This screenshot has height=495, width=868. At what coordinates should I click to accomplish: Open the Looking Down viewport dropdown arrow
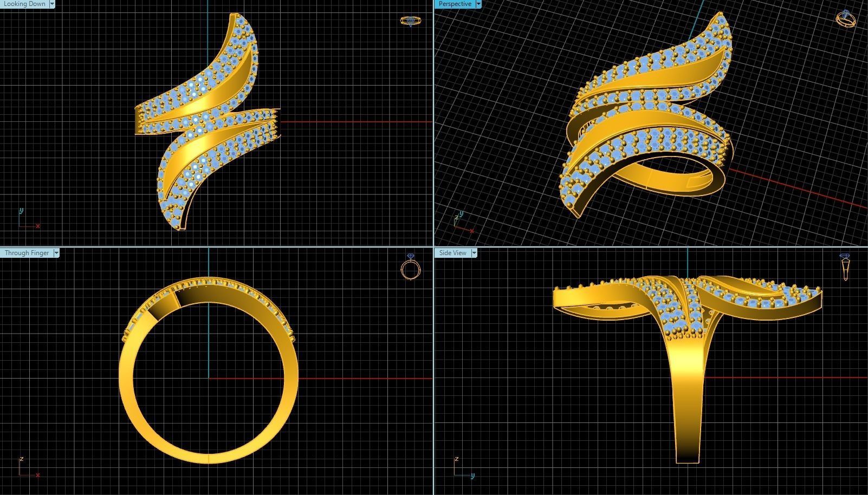[x=52, y=4]
